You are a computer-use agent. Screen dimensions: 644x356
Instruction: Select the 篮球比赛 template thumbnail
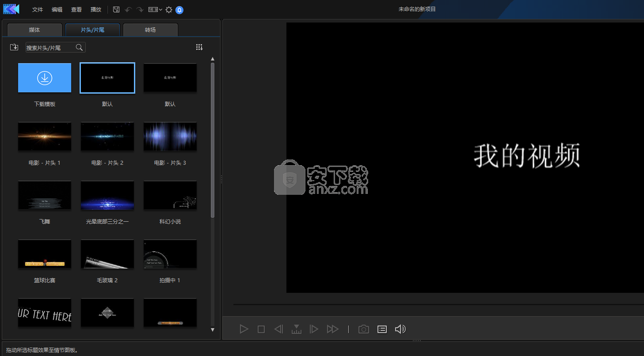pyautogui.click(x=45, y=254)
